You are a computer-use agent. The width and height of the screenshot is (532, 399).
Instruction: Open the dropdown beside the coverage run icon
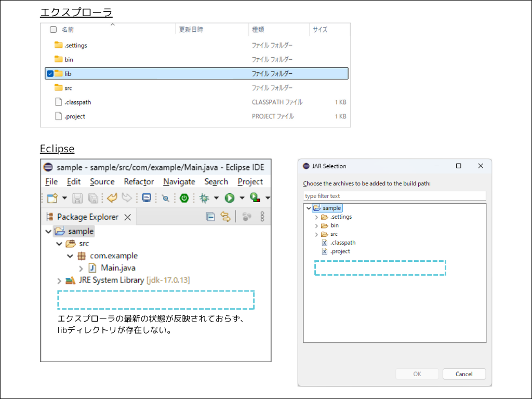pyautogui.click(x=268, y=198)
